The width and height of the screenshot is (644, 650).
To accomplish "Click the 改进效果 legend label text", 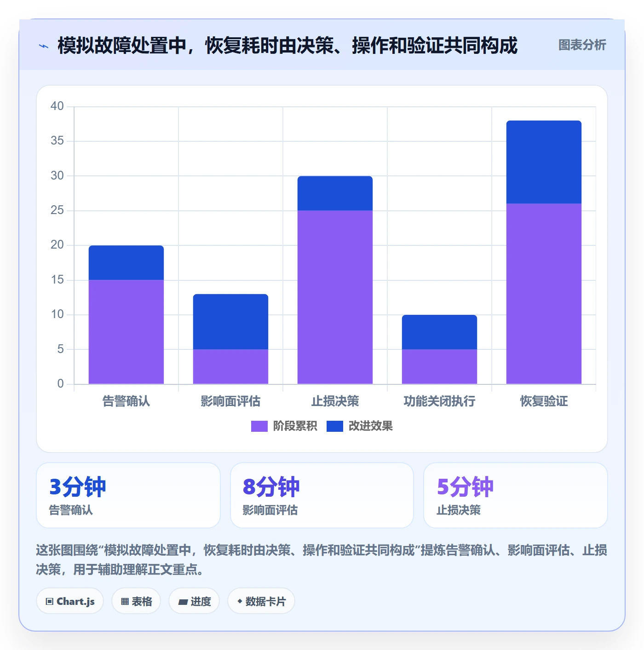I will click(x=370, y=426).
